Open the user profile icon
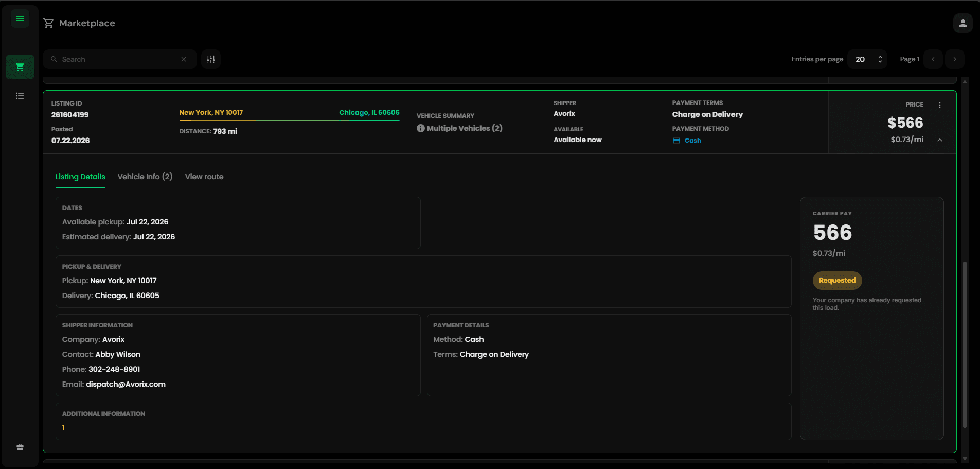Viewport: 980px width, 469px height. [x=963, y=23]
